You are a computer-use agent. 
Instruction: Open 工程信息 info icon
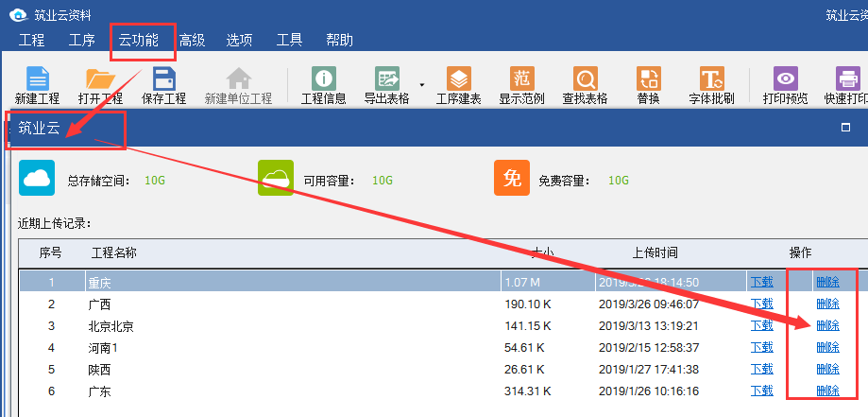323,79
